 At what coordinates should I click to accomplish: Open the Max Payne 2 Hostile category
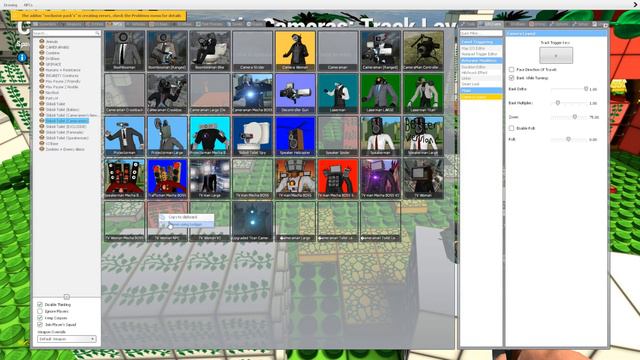click(x=62, y=87)
